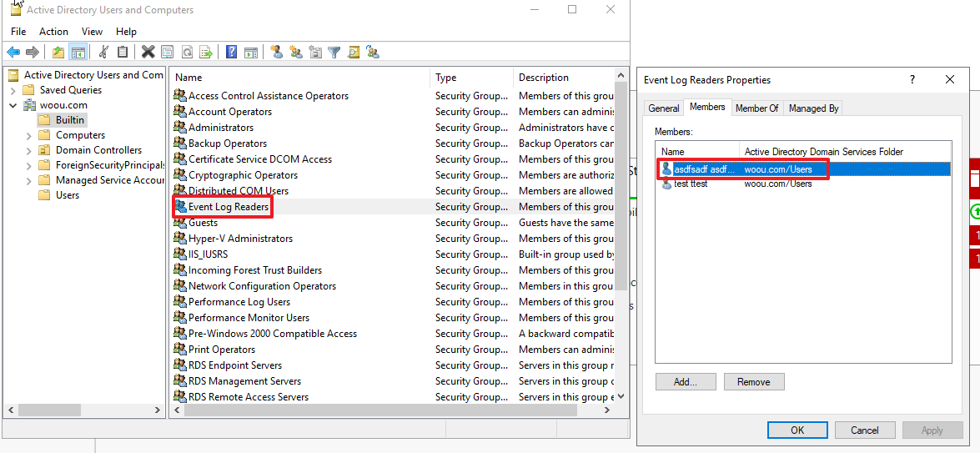Click the Forward arrow in the toolbar
Image resolution: width=980 pixels, height=453 pixels.
coord(32,53)
